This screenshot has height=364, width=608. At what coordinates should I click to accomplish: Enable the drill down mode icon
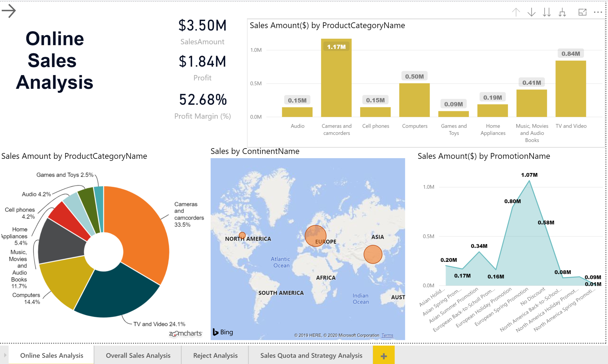click(531, 12)
